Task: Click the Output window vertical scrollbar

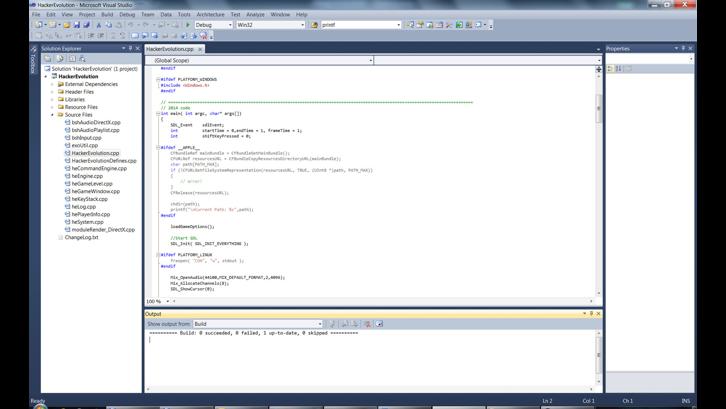Action: [599, 355]
